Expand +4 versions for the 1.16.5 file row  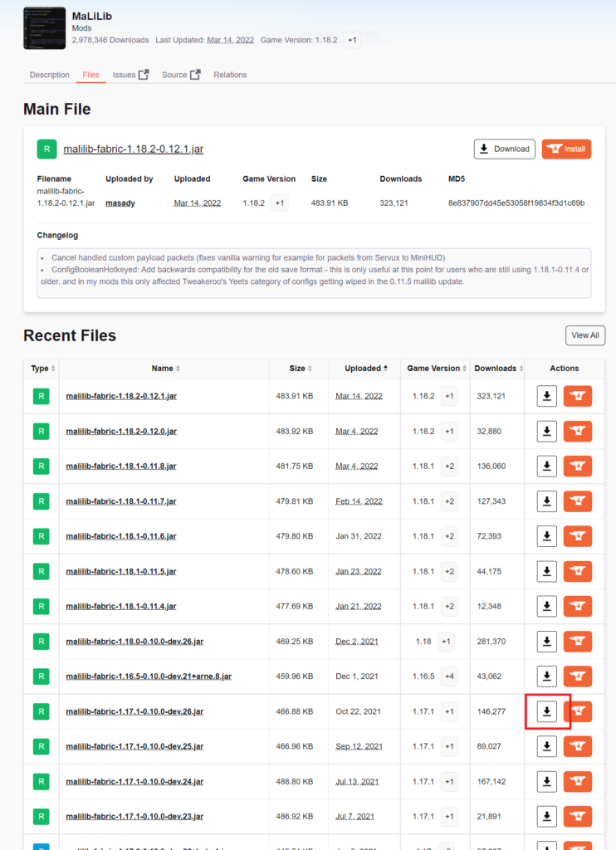point(448,677)
